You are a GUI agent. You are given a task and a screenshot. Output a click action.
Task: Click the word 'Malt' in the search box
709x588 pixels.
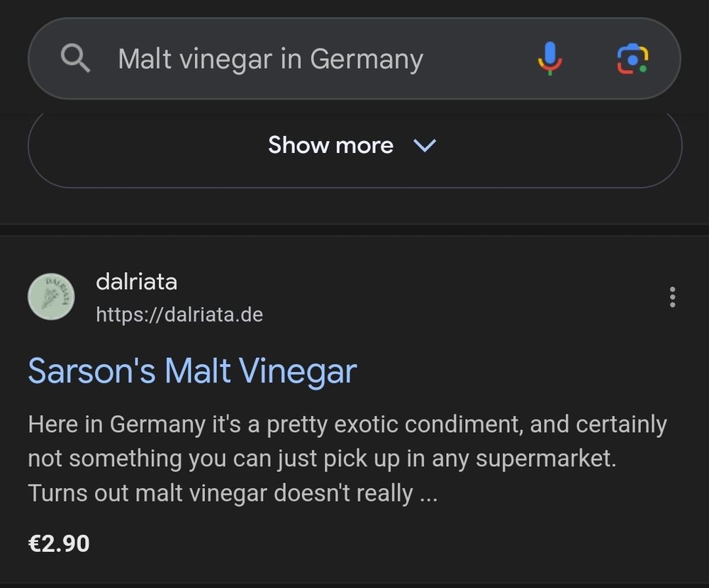(x=145, y=59)
